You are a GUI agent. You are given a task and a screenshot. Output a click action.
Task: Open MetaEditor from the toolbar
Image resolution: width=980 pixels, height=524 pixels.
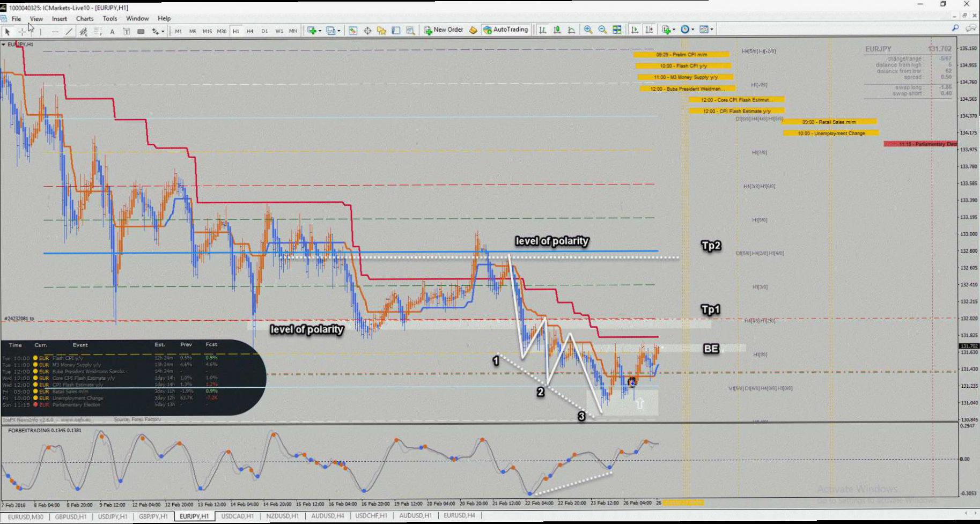click(x=473, y=30)
